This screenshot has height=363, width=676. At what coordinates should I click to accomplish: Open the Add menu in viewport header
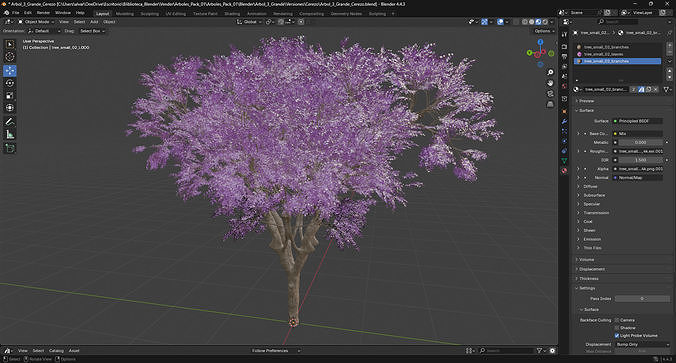94,22
